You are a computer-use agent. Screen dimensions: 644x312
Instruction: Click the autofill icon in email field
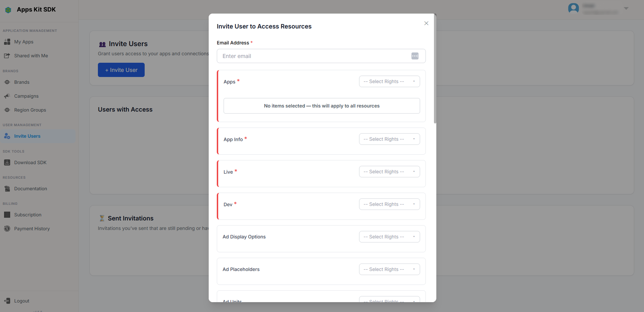click(415, 56)
